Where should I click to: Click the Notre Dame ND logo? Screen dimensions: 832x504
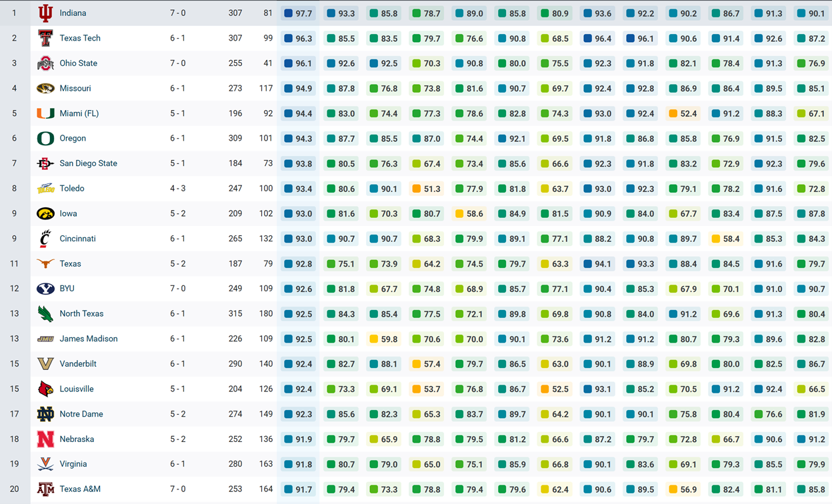[x=45, y=415]
